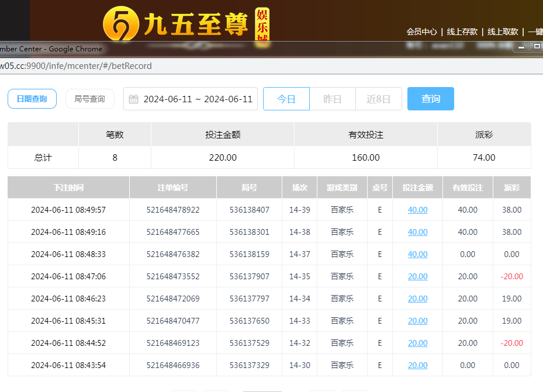Switch to 局号查询 tab

[89, 99]
